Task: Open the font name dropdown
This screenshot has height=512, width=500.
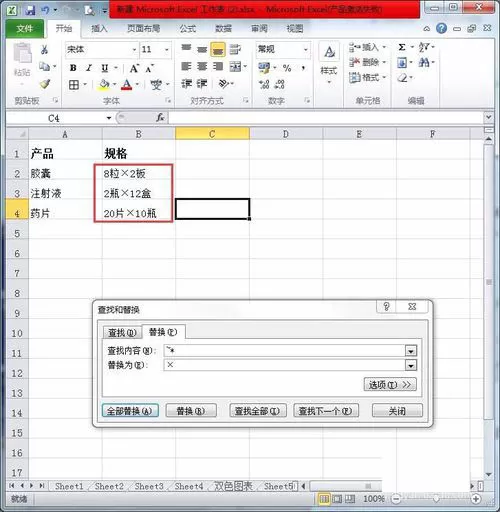Action: [134, 50]
